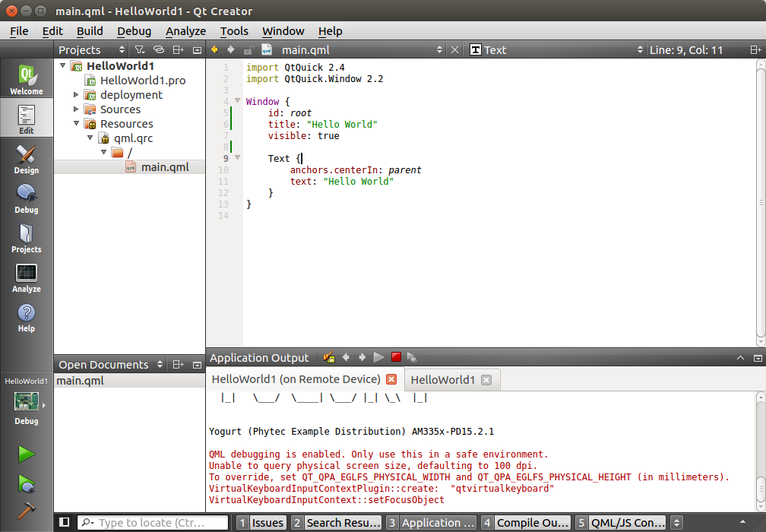This screenshot has height=532, width=766.
Task: Open main.qml file selector dropdown
Action: (361, 50)
